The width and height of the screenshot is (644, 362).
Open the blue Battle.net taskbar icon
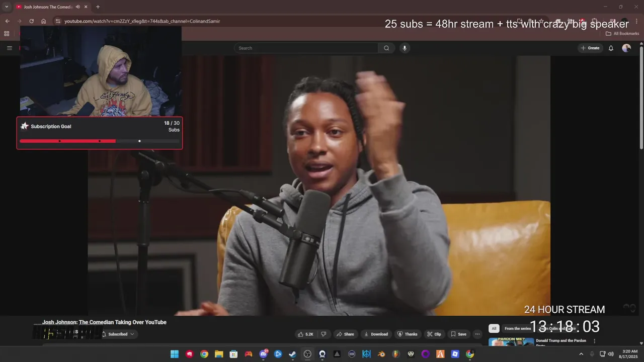tap(278, 354)
